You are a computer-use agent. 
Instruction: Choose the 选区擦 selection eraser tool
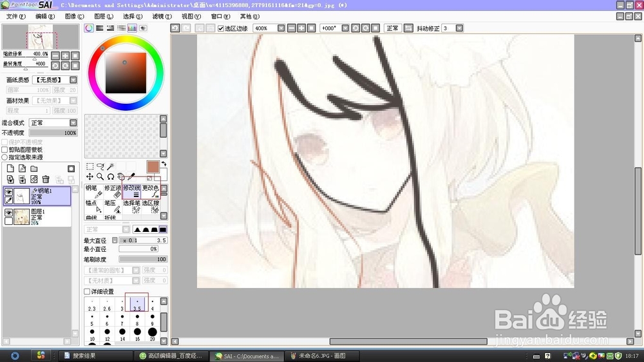pos(150,207)
